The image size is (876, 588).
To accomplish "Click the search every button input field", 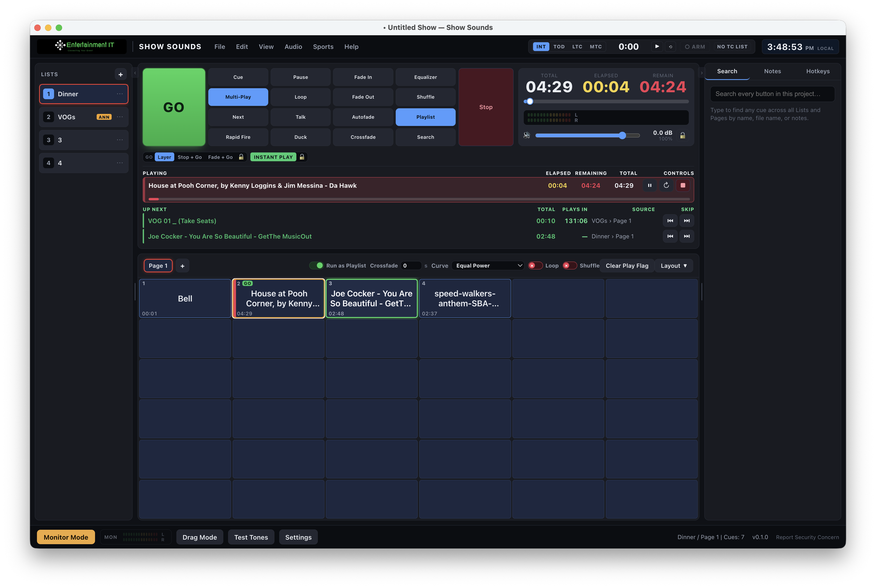I will pos(772,94).
